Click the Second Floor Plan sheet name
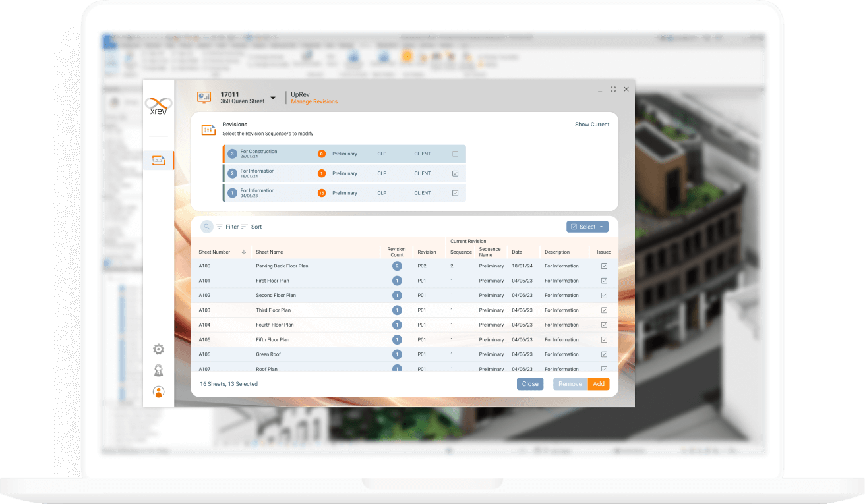 (x=276, y=295)
